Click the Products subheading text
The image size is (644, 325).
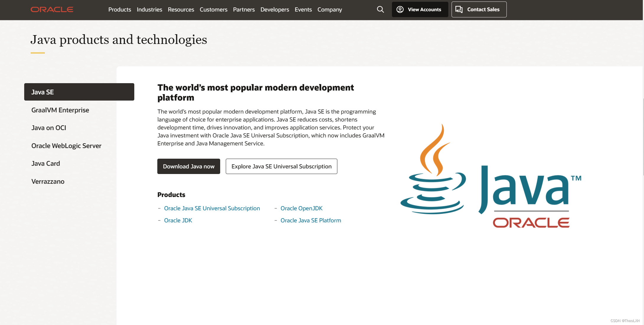(171, 195)
